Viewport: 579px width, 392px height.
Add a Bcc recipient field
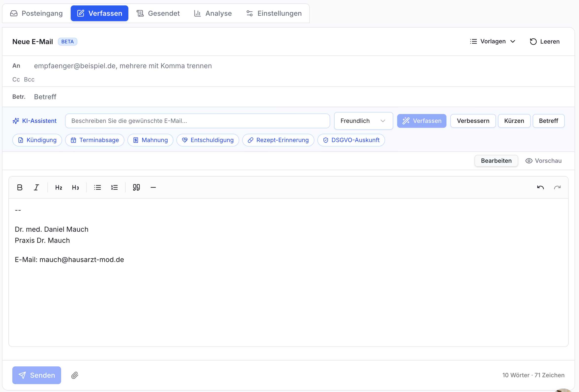pyautogui.click(x=29, y=80)
